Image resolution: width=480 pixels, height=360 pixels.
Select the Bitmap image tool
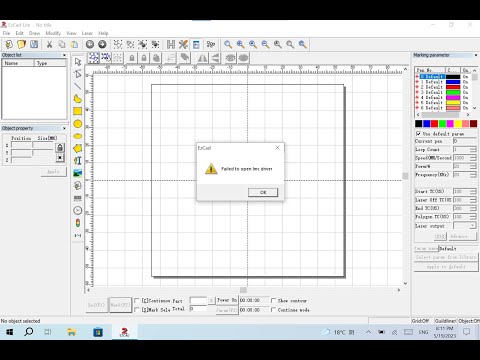(x=78, y=173)
